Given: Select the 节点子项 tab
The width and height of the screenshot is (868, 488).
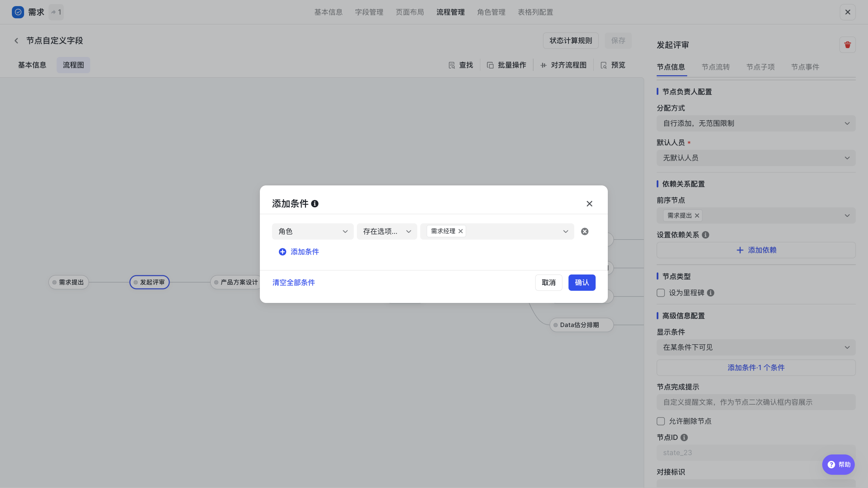Looking at the screenshot, I should [760, 67].
